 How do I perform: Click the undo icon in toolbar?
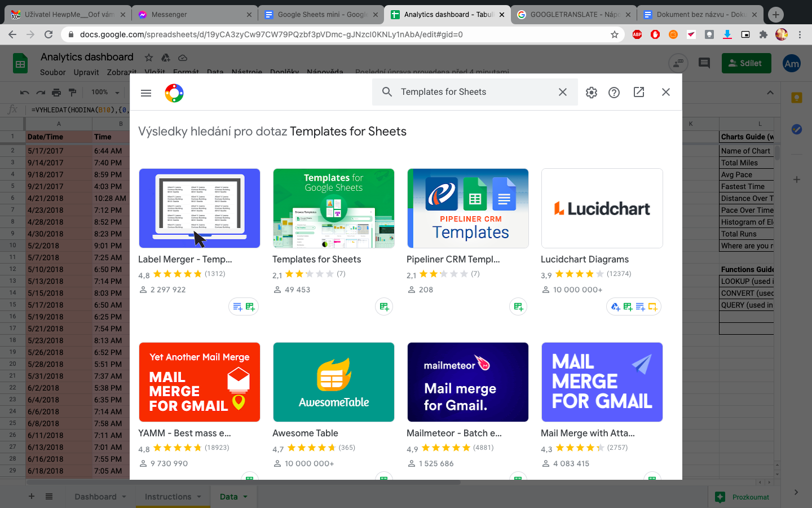[x=24, y=92]
